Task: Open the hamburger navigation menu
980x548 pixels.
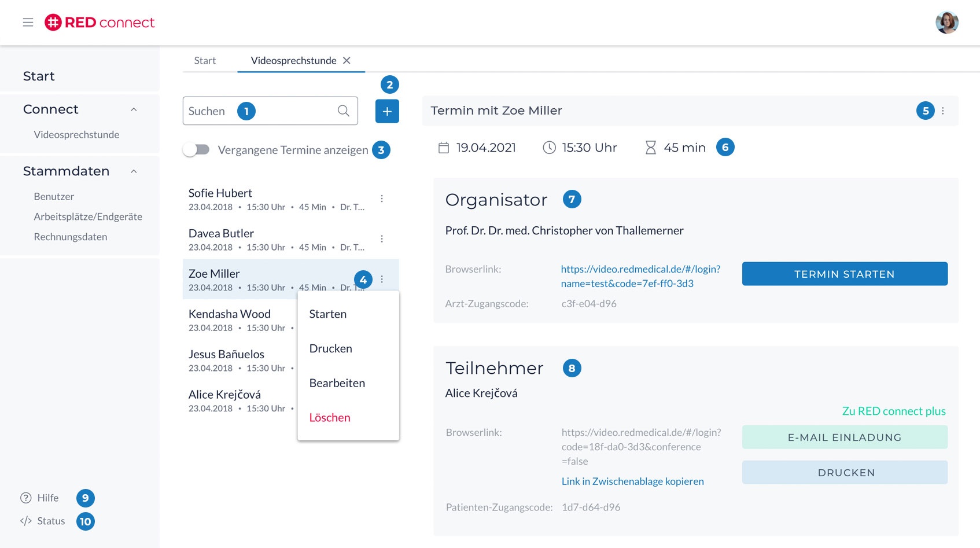Action: coord(28,23)
